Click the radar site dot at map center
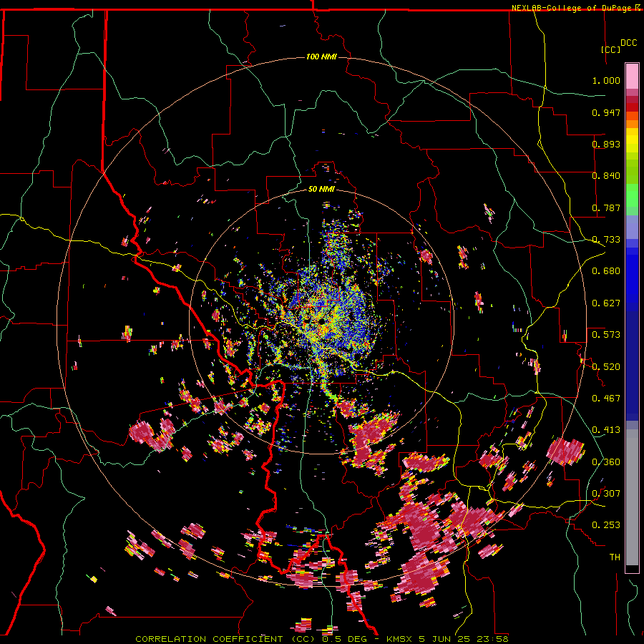 [x=321, y=321]
